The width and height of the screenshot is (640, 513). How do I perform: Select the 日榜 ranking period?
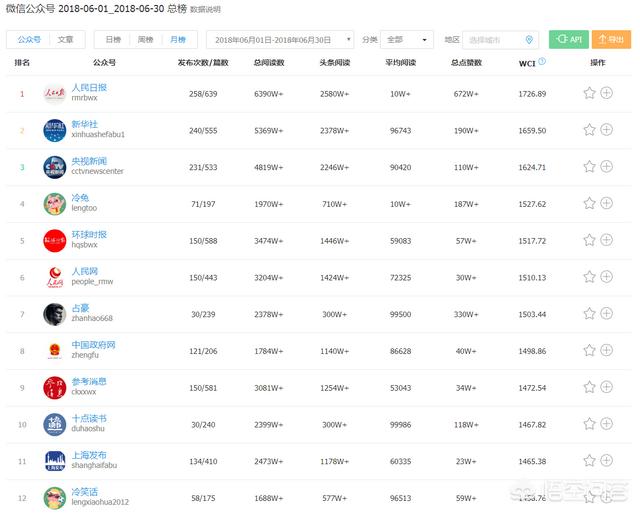tap(113, 40)
